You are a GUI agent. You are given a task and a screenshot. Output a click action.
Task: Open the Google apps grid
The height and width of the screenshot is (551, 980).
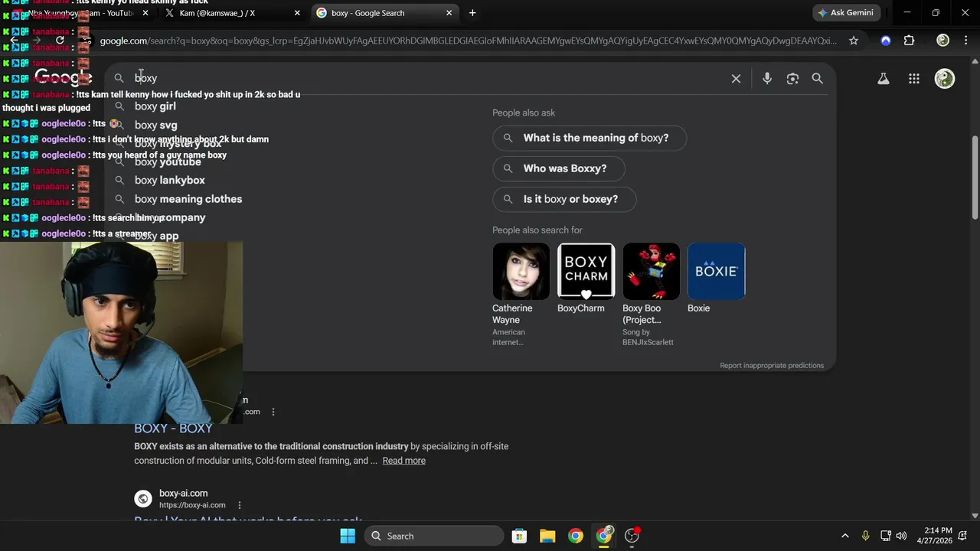(914, 78)
